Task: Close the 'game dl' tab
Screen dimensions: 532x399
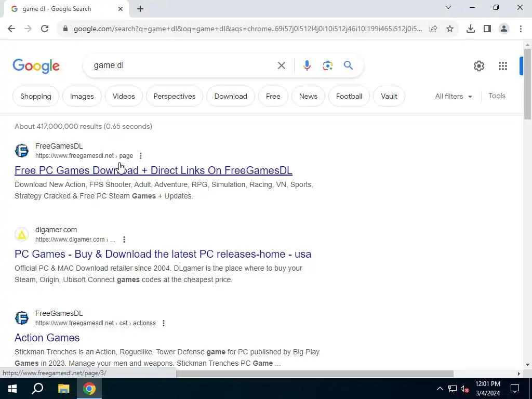Action: [121, 9]
